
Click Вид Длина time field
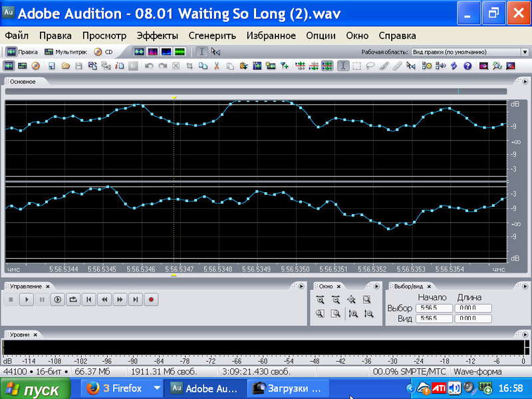(473, 319)
